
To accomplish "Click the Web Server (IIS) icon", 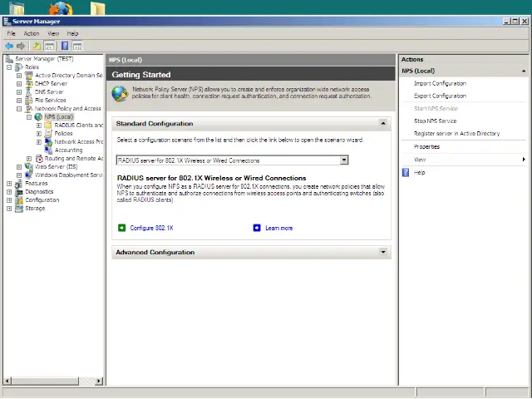I will pos(29,166).
